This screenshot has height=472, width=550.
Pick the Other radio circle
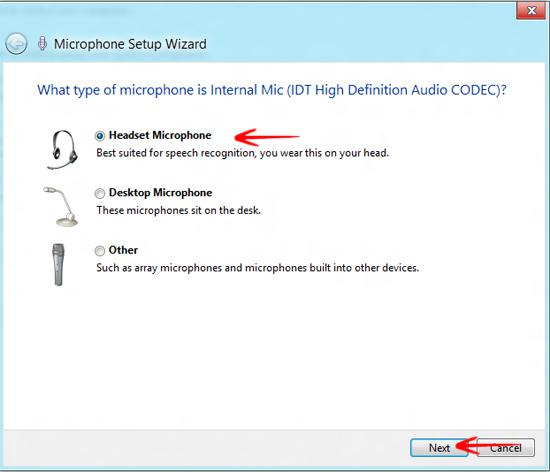tap(100, 251)
